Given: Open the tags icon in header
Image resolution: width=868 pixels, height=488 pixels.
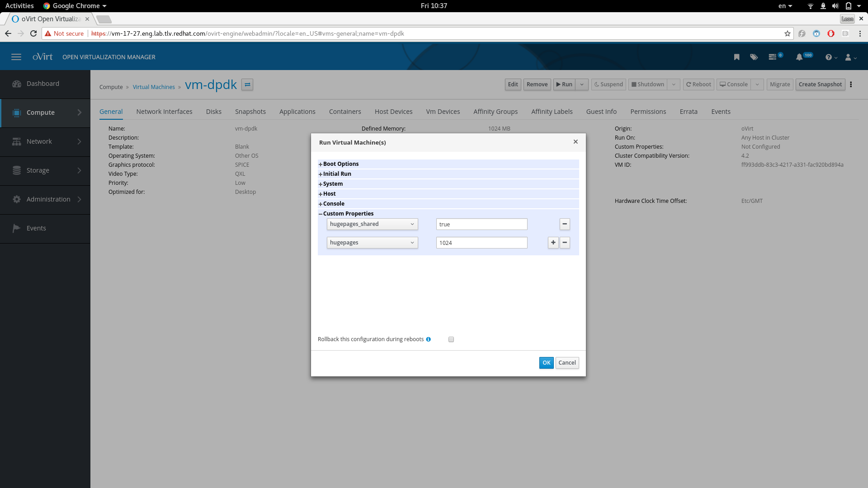Looking at the screenshot, I should (x=754, y=57).
